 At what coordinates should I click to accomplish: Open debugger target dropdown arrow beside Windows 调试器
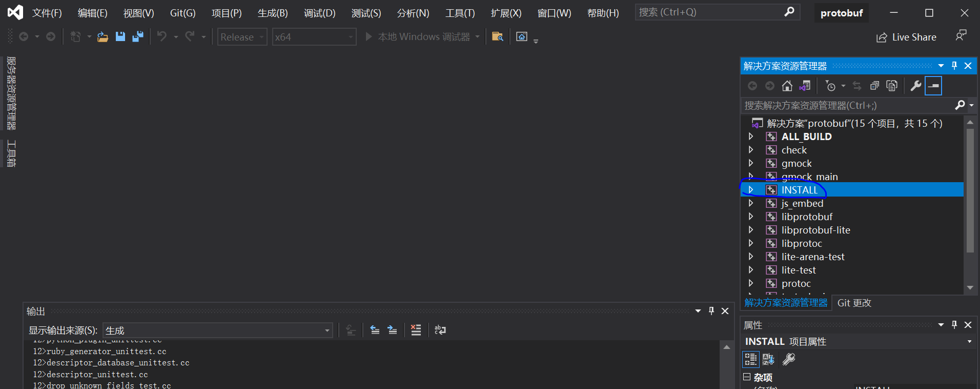(478, 37)
